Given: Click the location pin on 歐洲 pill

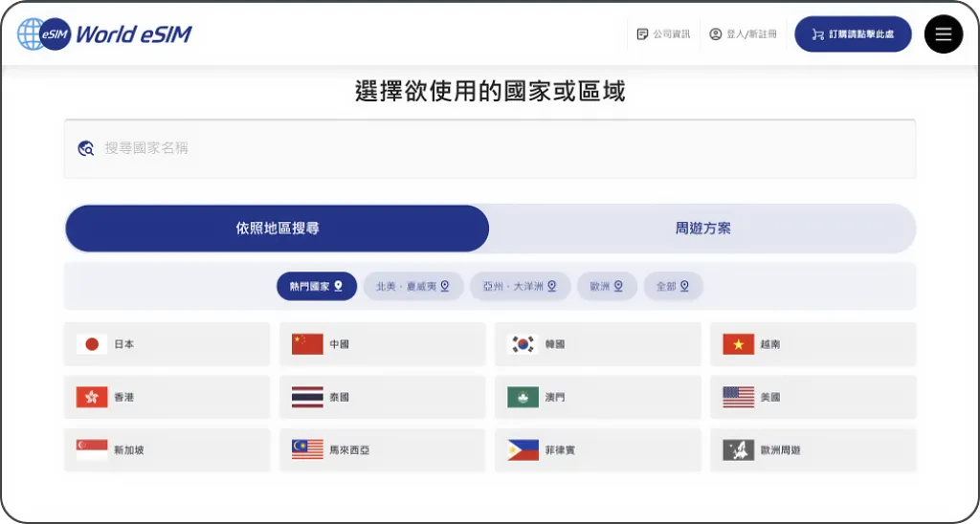Looking at the screenshot, I should click(618, 286).
